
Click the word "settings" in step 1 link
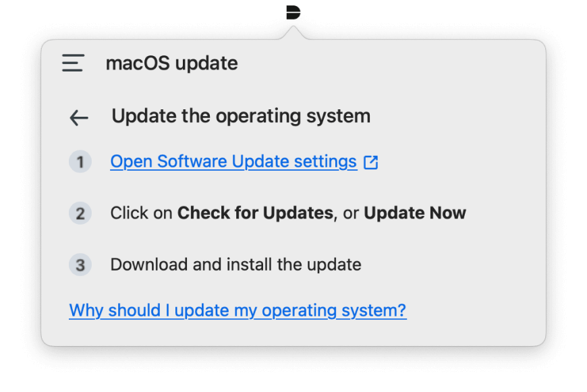pyautogui.click(x=325, y=162)
